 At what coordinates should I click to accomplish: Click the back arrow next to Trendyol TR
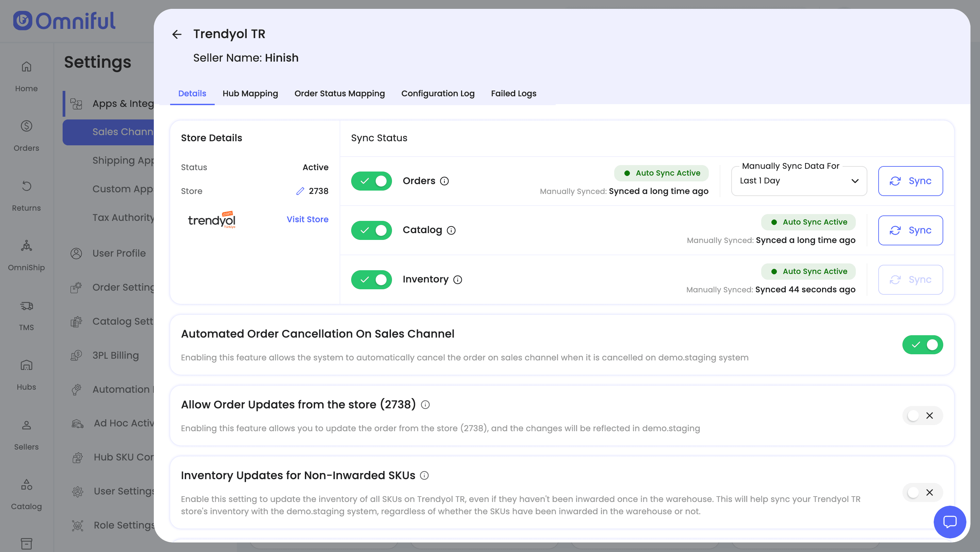click(x=177, y=35)
